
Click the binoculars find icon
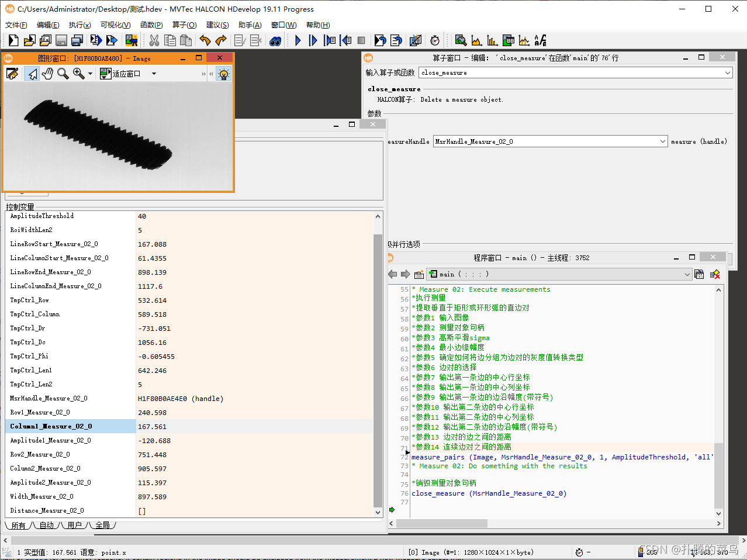pos(275,41)
